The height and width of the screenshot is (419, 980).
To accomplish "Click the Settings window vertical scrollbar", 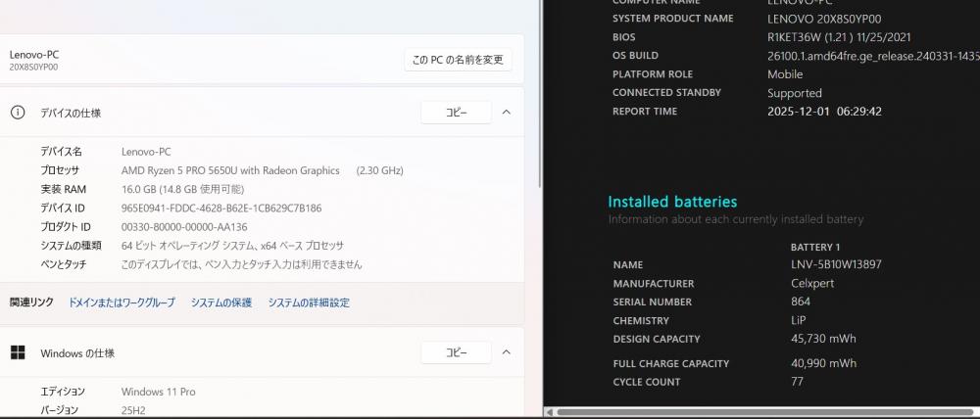I will pos(539,94).
